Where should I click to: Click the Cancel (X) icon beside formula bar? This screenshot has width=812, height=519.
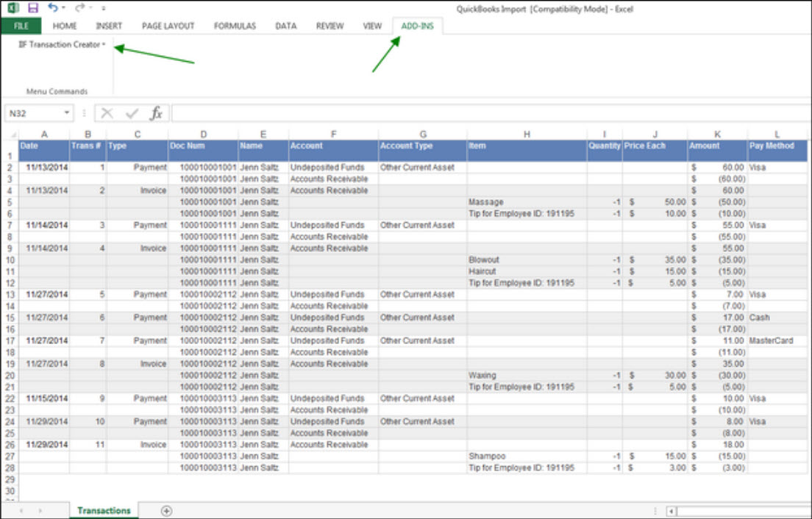(x=107, y=112)
